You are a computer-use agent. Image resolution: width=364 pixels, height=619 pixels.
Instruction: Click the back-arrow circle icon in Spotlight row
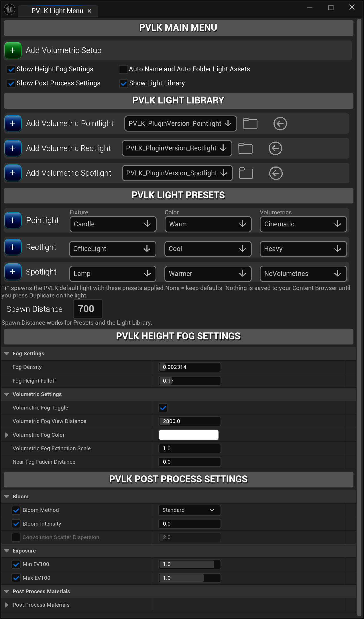[x=276, y=173]
